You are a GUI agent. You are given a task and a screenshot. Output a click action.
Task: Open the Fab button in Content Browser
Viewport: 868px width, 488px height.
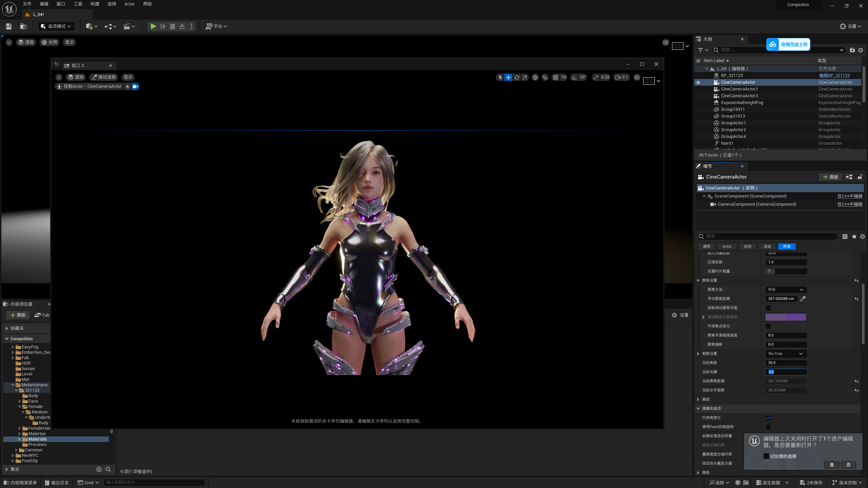42,315
